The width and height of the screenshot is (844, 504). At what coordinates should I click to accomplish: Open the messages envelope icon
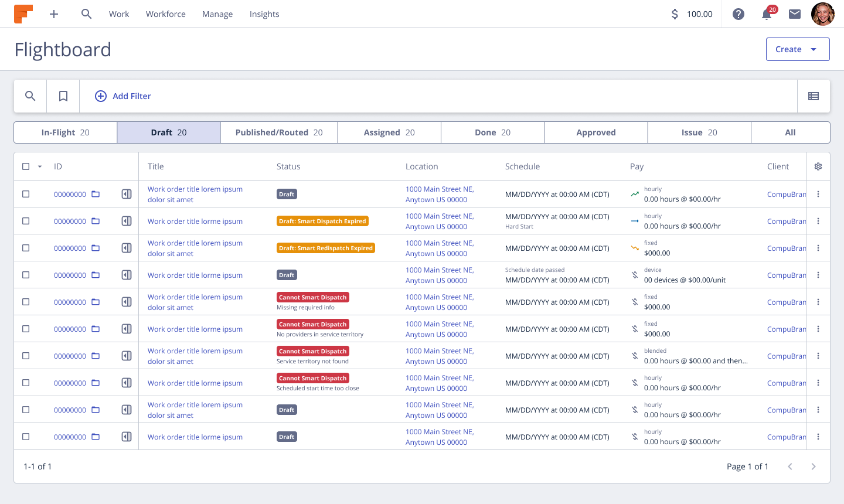click(x=795, y=14)
